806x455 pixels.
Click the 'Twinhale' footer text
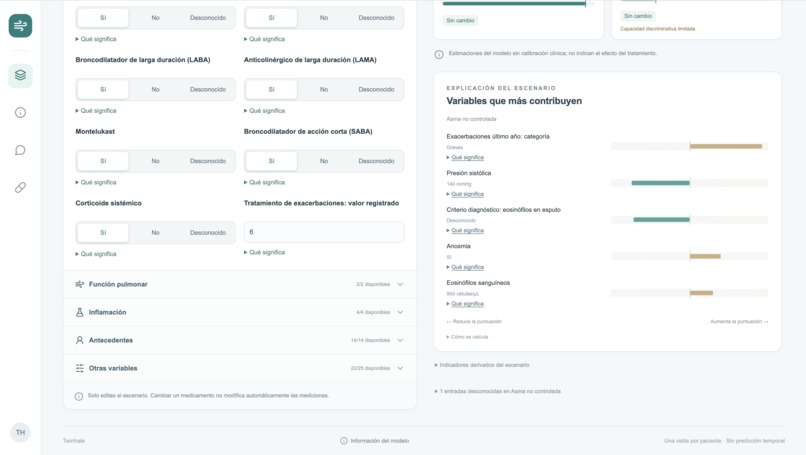point(74,441)
